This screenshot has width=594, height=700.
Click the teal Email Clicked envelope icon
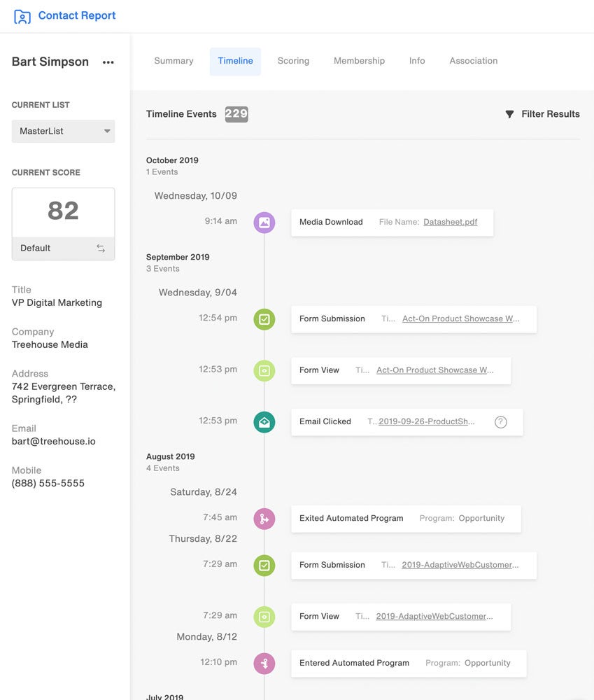(x=264, y=422)
